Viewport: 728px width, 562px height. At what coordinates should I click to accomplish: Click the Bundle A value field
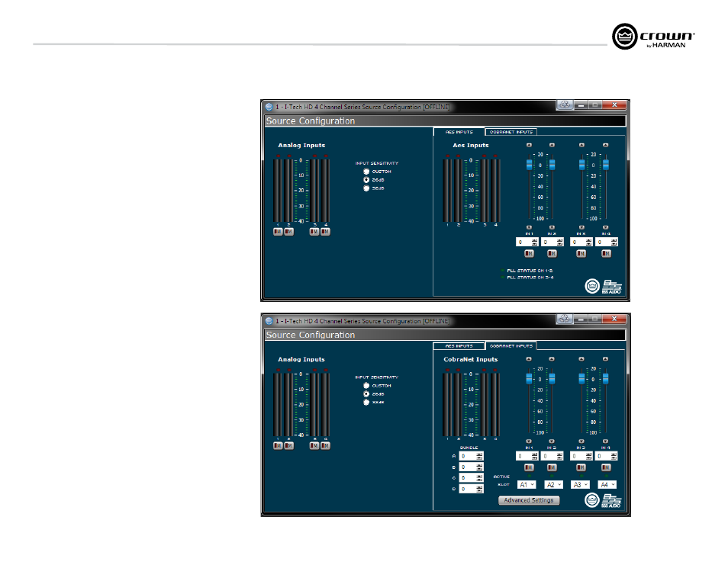coord(468,456)
